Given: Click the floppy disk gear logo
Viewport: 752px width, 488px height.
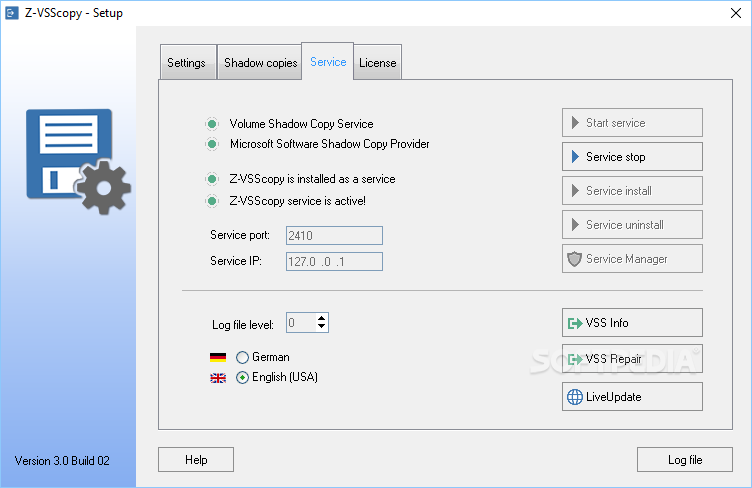Looking at the screenshot, I should 78,161.
